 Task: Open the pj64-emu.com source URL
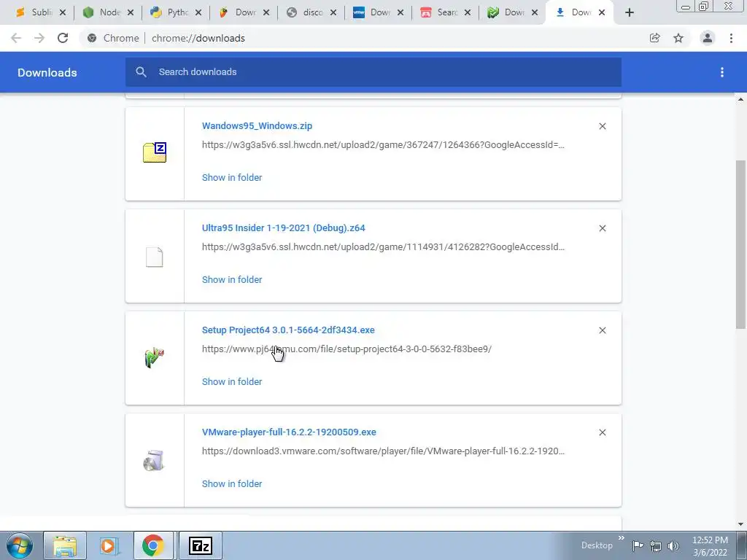(x=347, y=349)
